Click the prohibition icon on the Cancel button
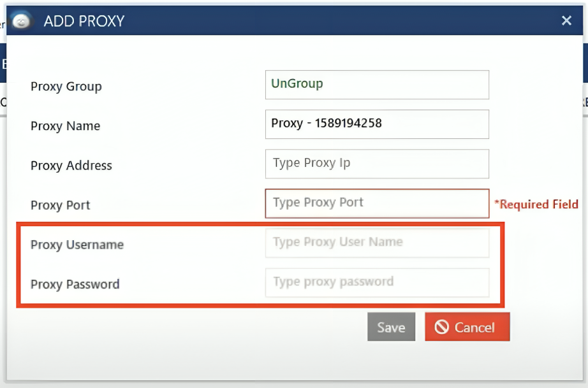 coord(441,327)
